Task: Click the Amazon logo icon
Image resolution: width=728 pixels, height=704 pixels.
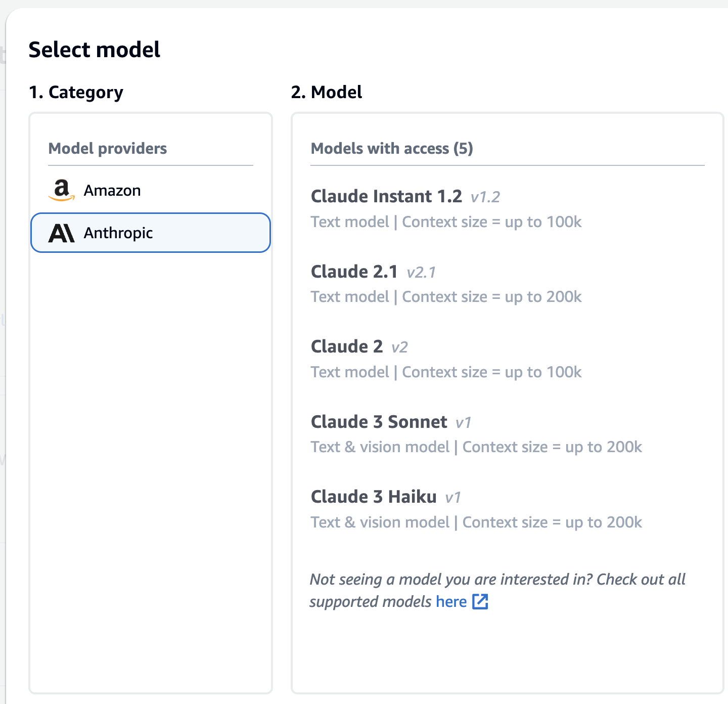Action: [61, 190]
